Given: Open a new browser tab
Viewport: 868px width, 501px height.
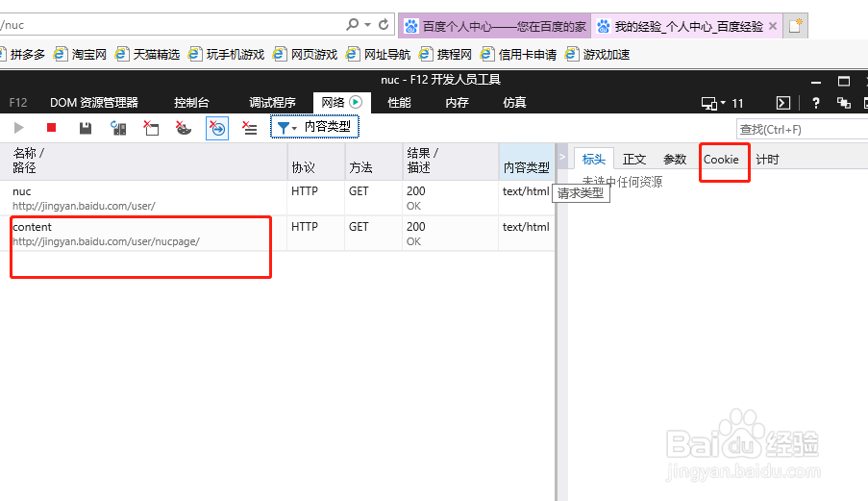Looking at the screenshot, I should (796, 25).
